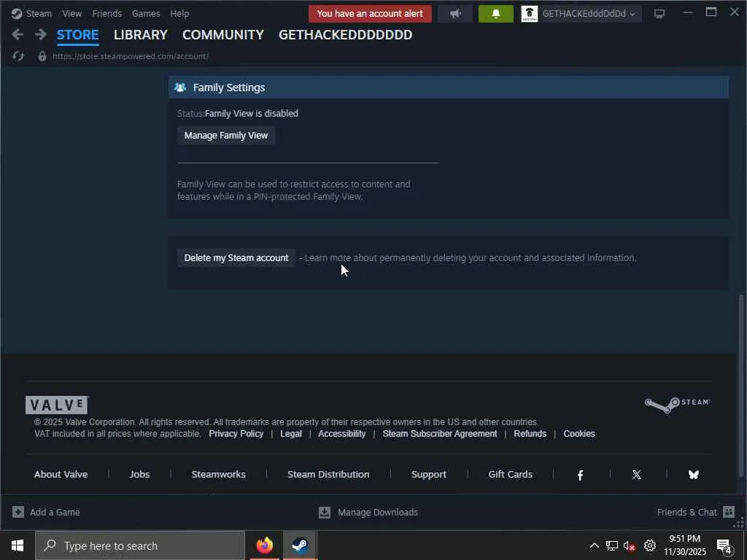Click the Family Settings header
The width and height of the screenshot is (747, 560).
click(448, 87)
